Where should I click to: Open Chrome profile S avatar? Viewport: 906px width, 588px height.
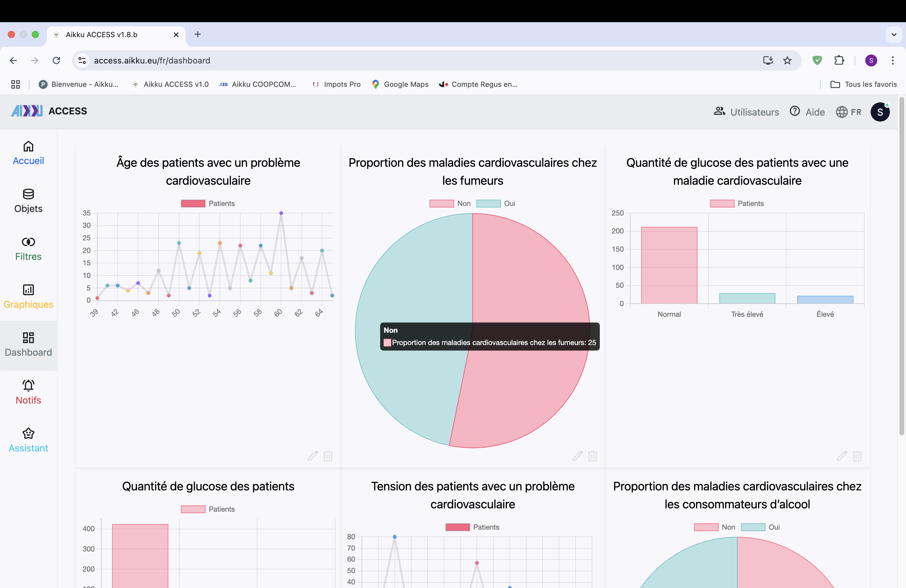pos(871,60)
